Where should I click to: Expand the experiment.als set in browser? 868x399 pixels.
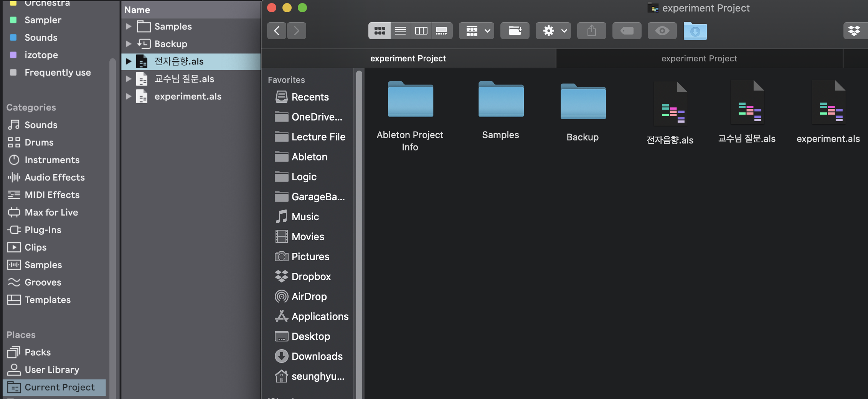pyautogui.click(x=129, y=96)
